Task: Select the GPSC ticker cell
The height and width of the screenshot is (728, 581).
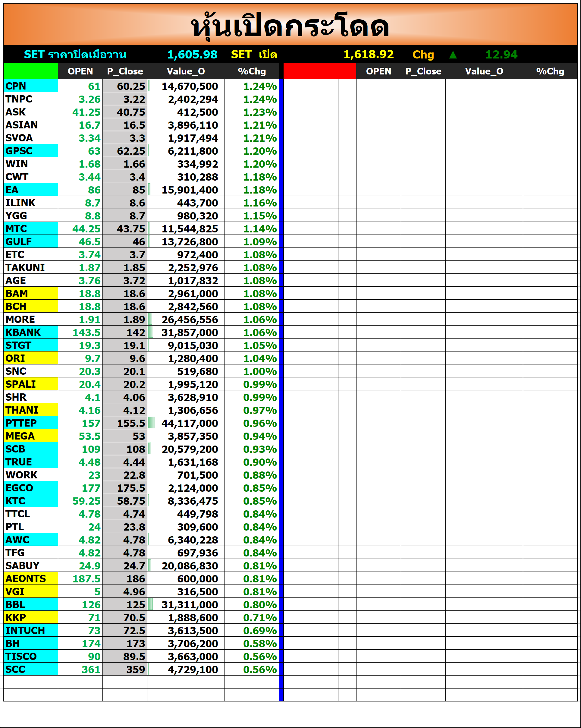Action: (31, 151)
